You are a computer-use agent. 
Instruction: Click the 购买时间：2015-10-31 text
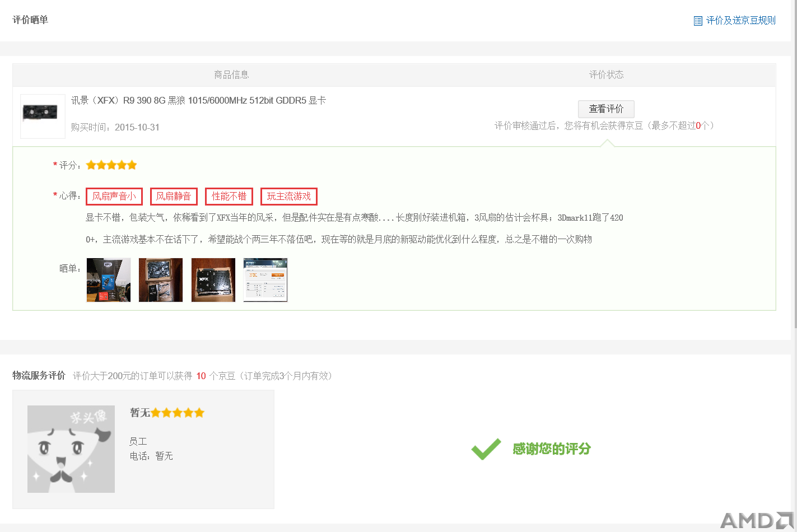tap(115, 128)
